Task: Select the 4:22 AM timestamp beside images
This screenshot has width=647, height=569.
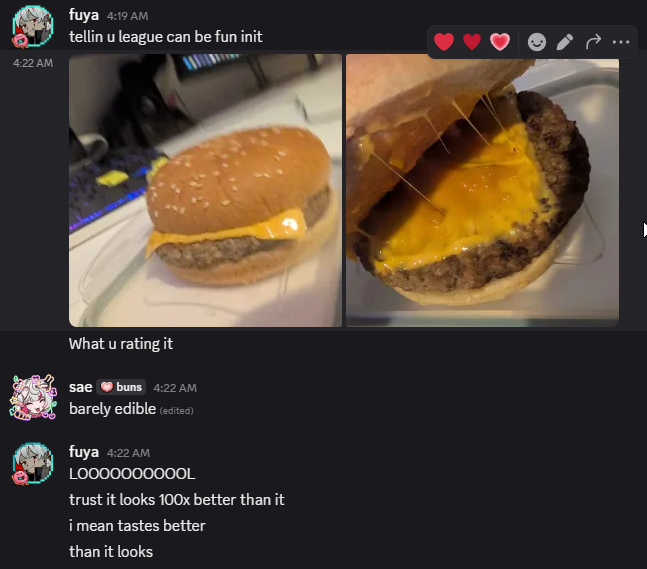Action: pos(33,63)
